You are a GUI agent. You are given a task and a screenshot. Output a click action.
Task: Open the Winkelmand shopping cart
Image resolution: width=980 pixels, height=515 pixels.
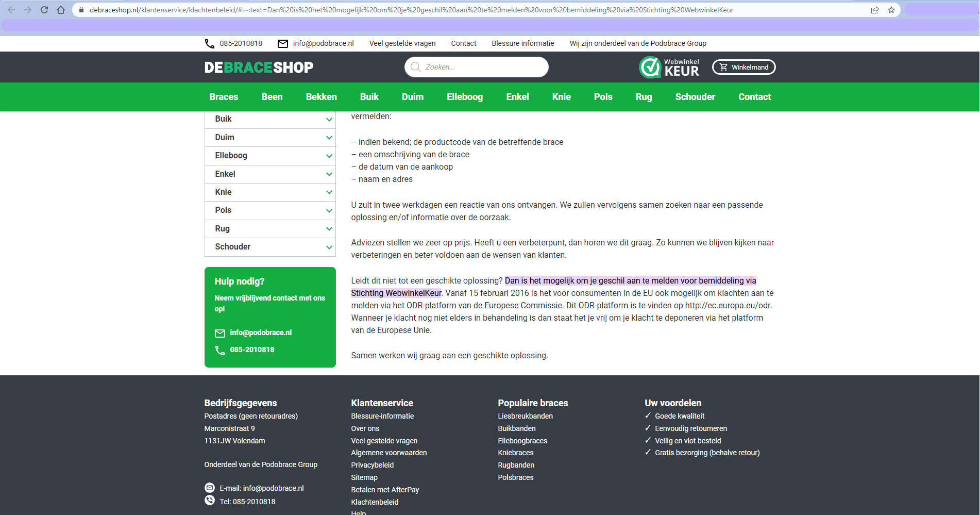click(x=744, y=67)
